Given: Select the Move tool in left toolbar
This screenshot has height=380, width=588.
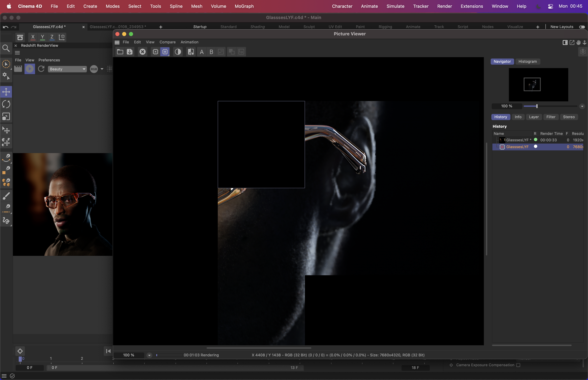Looking at the screenshot, I should [x=6, y=92].
